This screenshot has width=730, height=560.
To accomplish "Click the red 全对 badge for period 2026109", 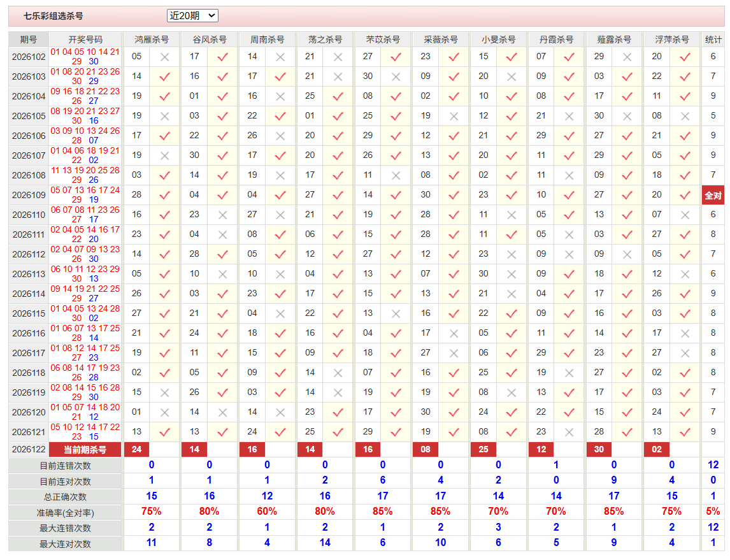I will click(x=713, y=195).
